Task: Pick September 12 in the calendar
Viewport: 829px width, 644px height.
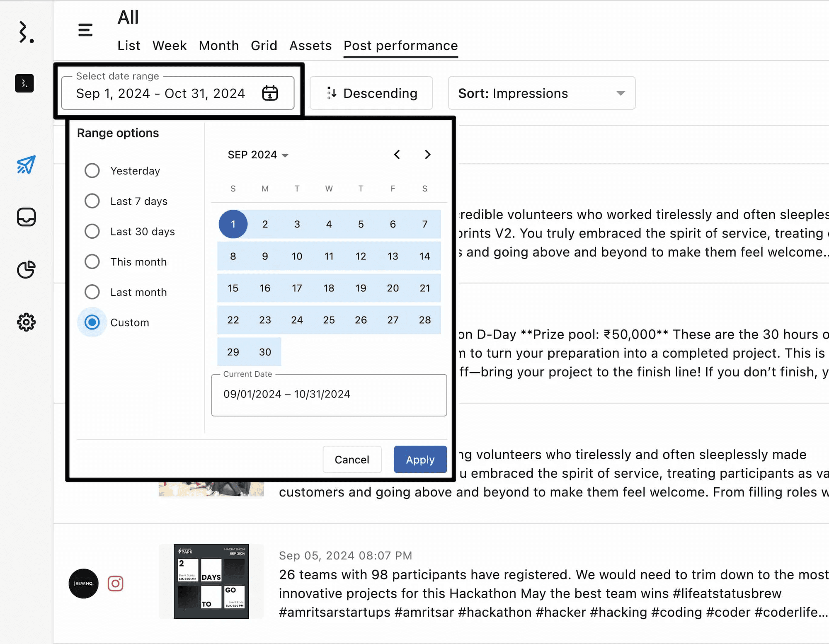Action: tap(361, 256)
